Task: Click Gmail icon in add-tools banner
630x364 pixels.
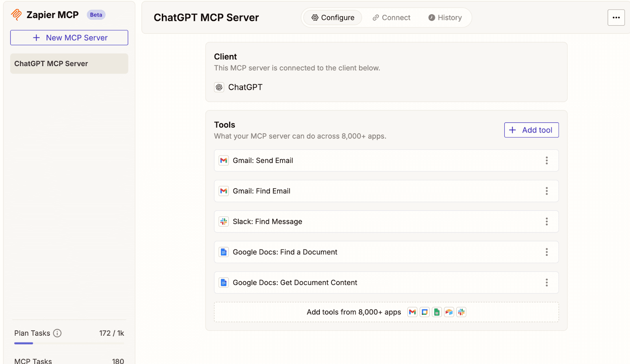Action: pos(412,312)
